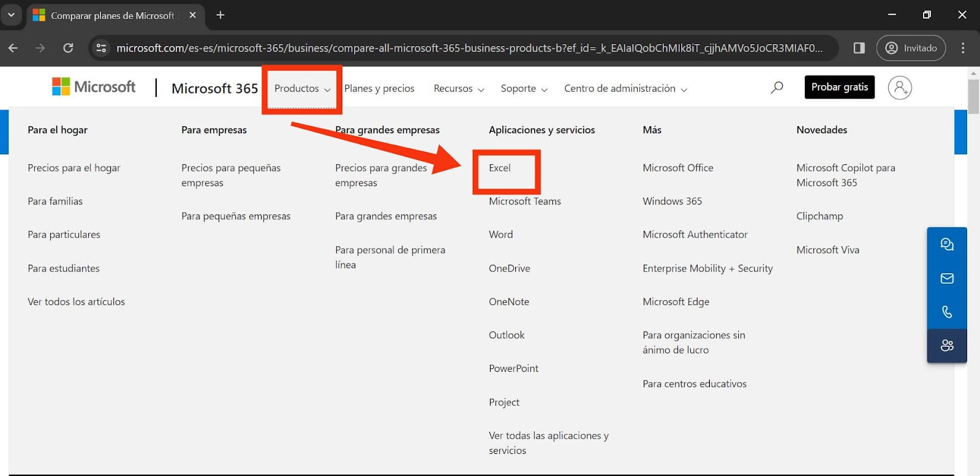Close the Comparar planes de Microsoft tab

pos(192,15)
